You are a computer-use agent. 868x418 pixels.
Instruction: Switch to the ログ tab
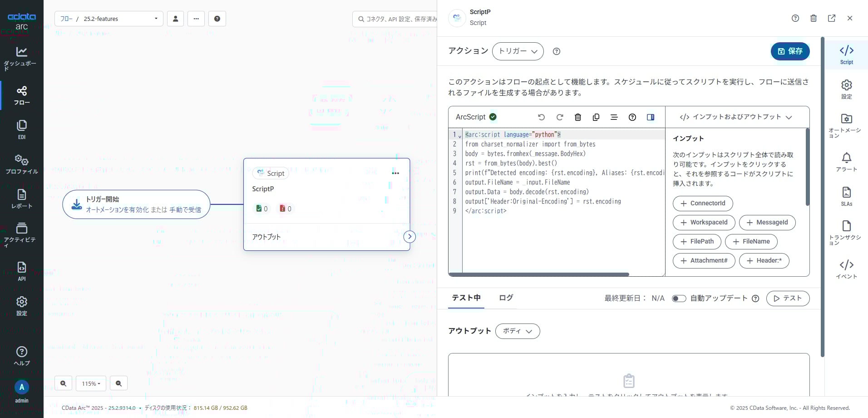click(x=505, y=298)
